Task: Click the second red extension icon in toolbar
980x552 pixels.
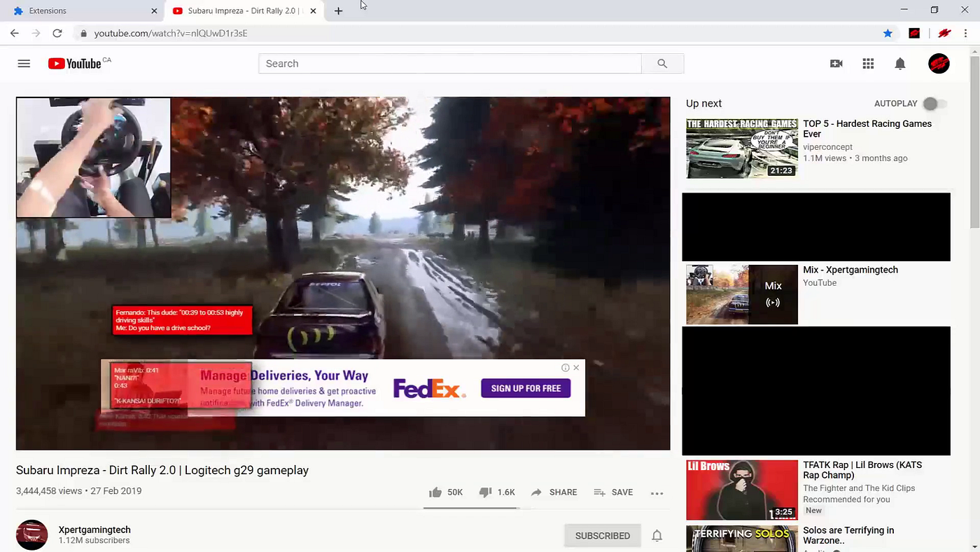Action: click(x=944, y=33)
